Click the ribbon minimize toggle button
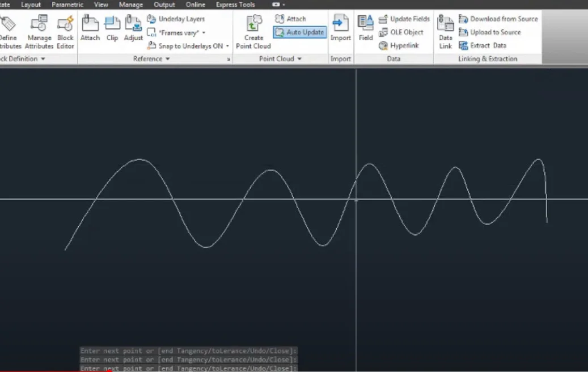The width and height of the screenshot is (588, 372). [276, 5]
